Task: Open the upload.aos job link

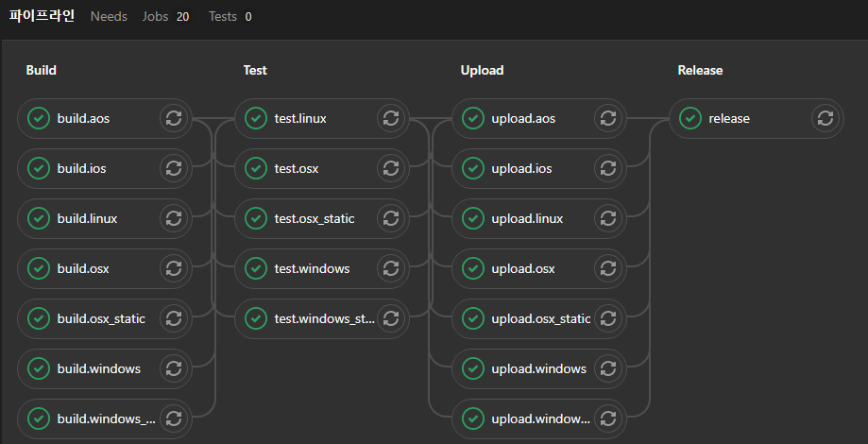Action: click(x=523, y=118)
